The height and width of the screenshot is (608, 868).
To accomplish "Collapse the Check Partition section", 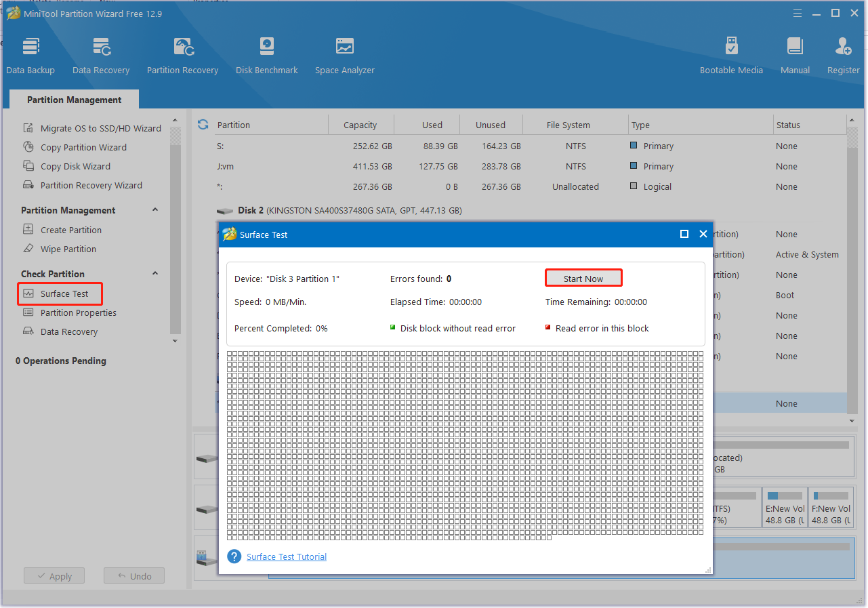I will (155, 274).
